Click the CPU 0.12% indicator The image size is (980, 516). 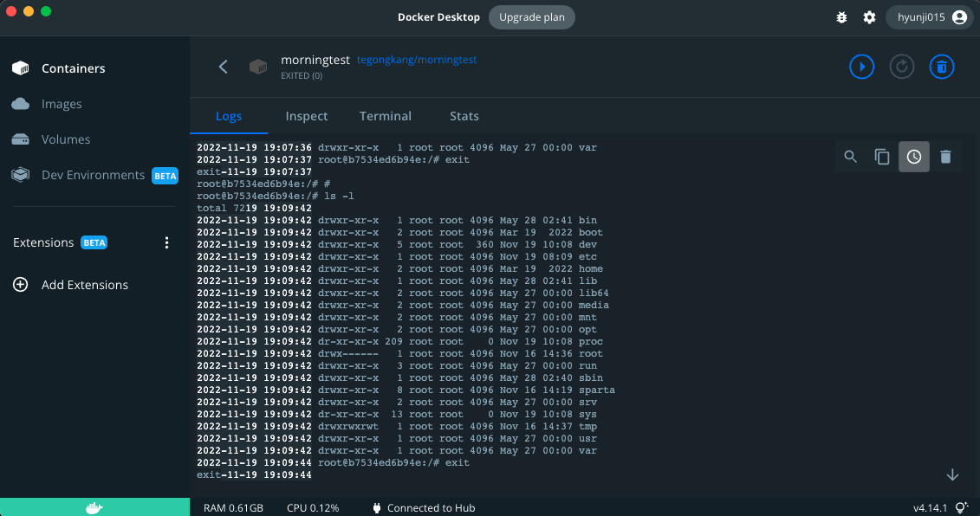[x=313, y=508]
